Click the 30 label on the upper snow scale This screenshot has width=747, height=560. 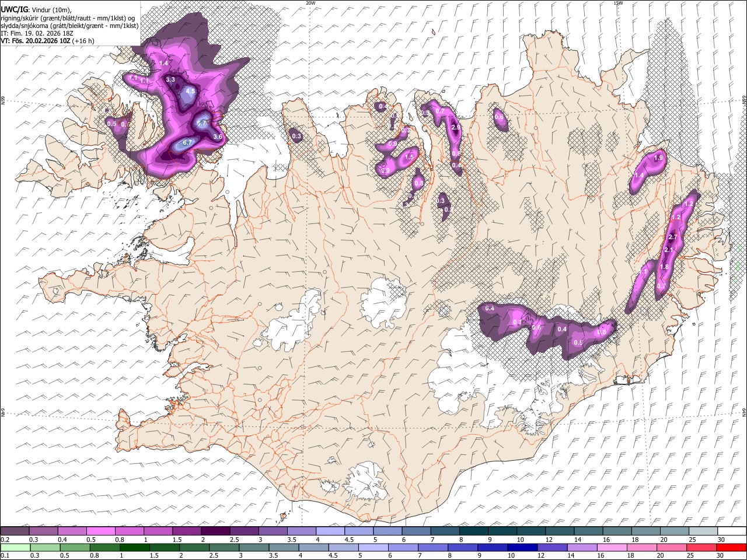tap(721, 540)
